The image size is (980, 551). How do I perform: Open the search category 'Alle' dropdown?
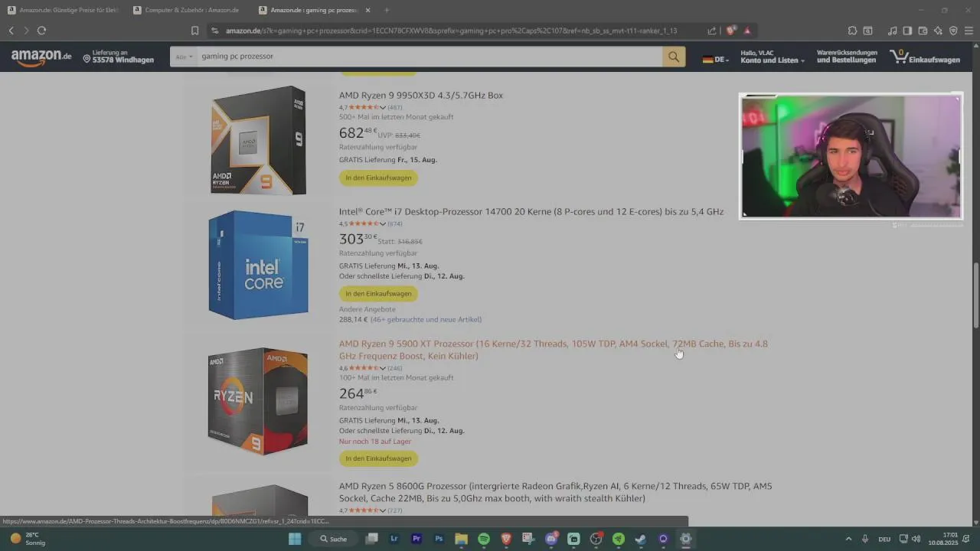pyautogui.click(x=182, y=57)
